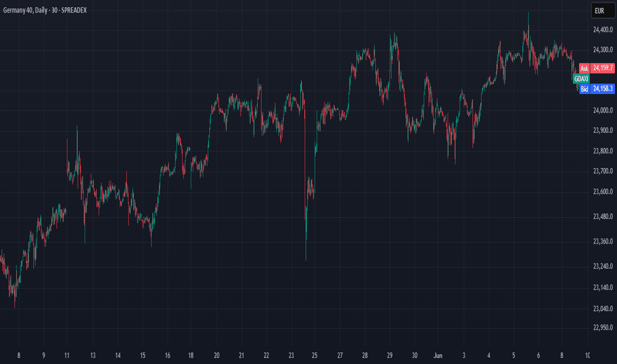
Task: Click the 23,600.0 price scale label
Action: 603,192
